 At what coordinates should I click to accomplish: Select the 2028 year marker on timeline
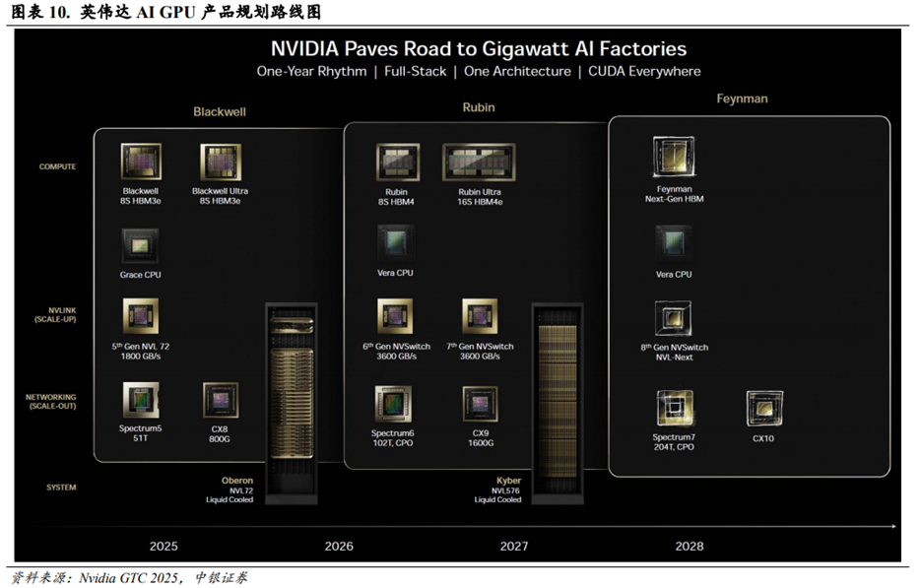click(690, 546)
